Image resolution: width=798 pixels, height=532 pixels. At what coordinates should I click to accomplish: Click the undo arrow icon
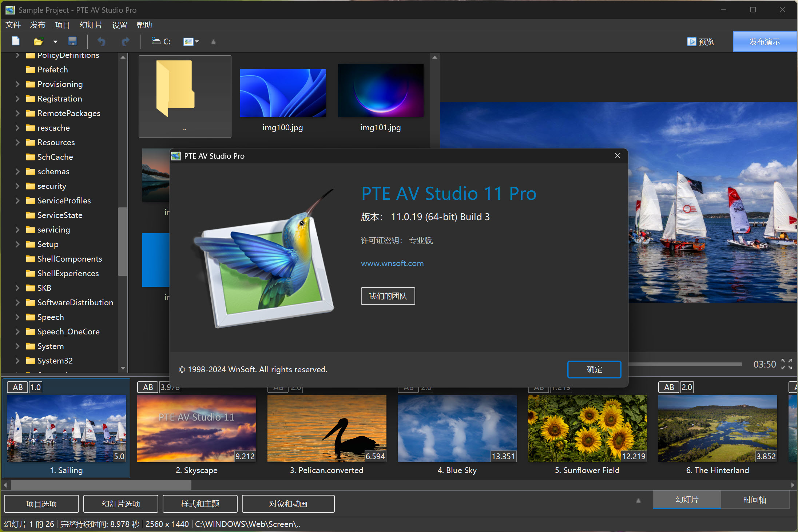[x=101, y=41]
